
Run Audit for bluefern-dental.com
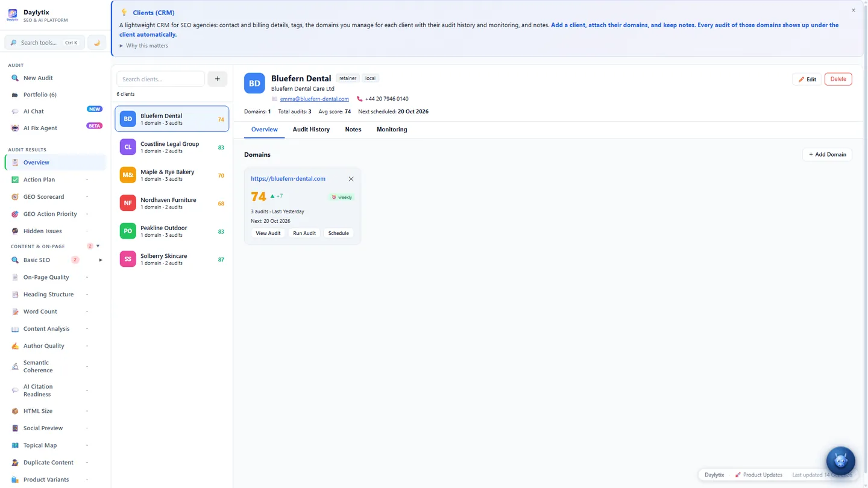coord(304,233)
